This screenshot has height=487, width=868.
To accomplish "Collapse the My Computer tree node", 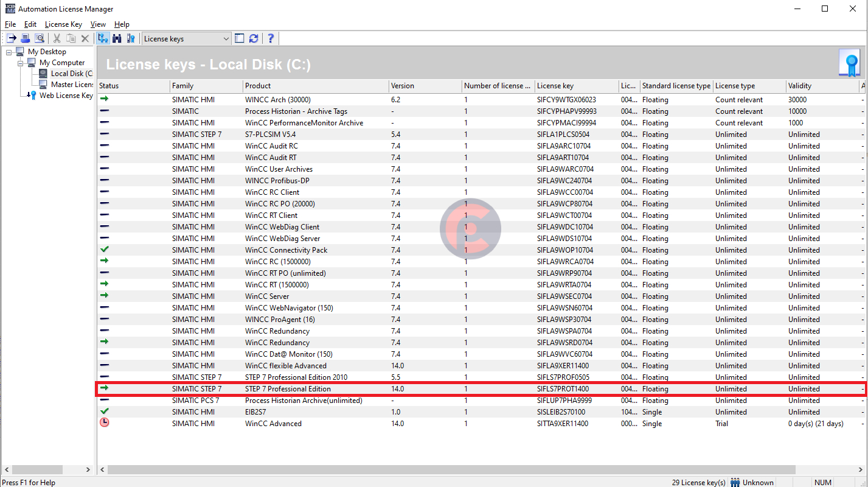I will pyautogui.click(x=20, y=63).
